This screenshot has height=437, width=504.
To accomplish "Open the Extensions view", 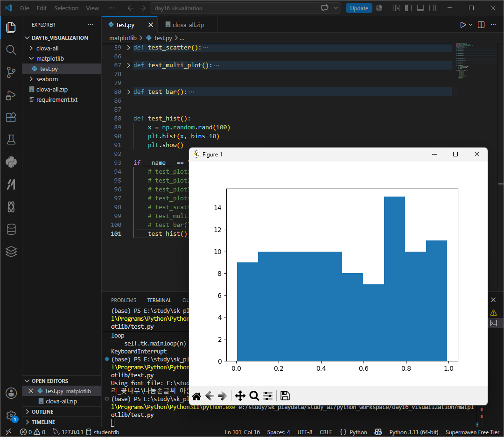I will 11,117.
